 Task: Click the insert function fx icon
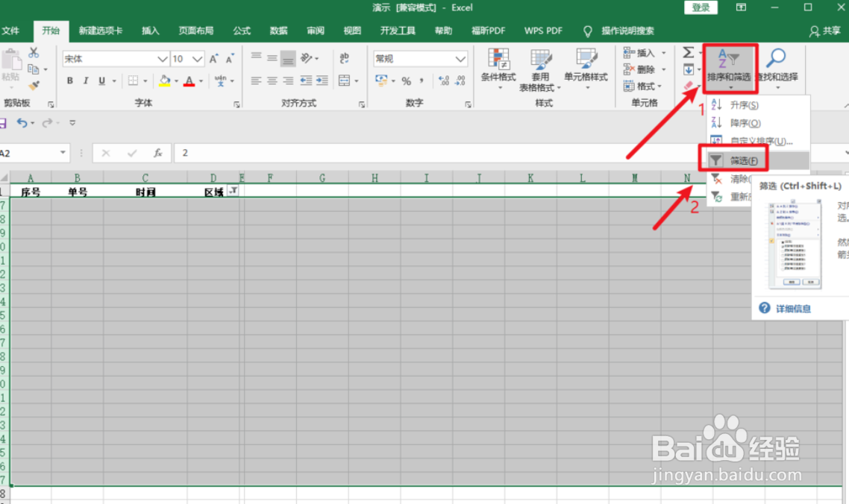pos(157,153)
